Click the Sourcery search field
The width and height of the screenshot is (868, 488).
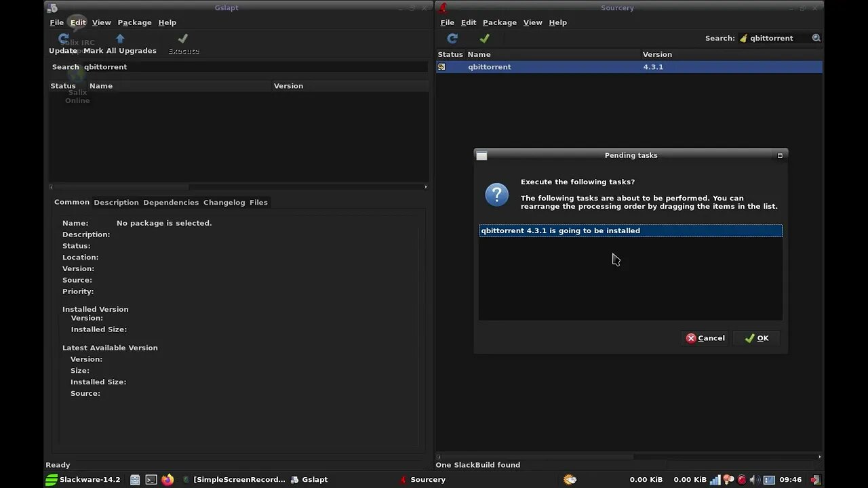(x=779, y=38)
